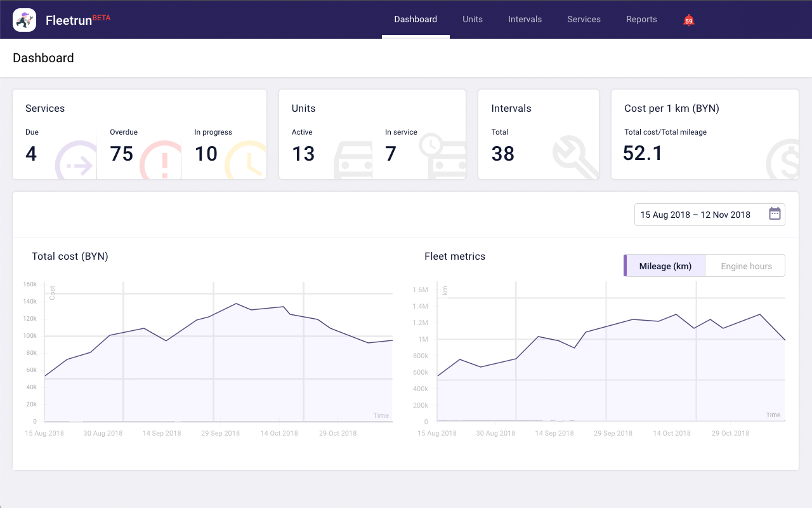This screenshot has height=508, width=812.
Task: Click the Total cost chart peak point
Action: point(235,304)
